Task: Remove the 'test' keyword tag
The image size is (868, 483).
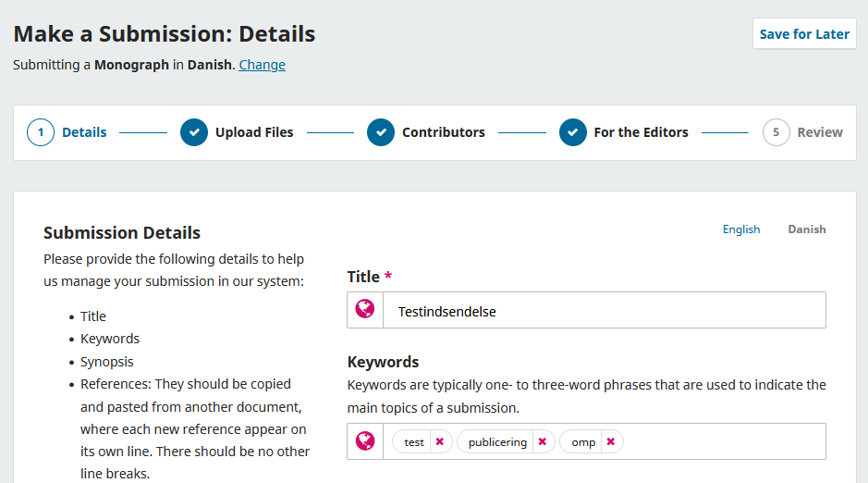Action: pyautogui.click(x=440, y=442)
